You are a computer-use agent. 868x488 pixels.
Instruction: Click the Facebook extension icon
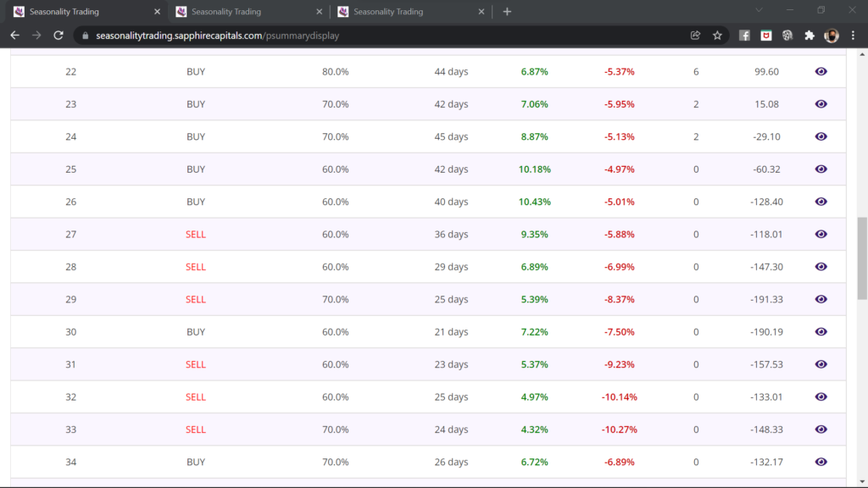tap(744, 36)
